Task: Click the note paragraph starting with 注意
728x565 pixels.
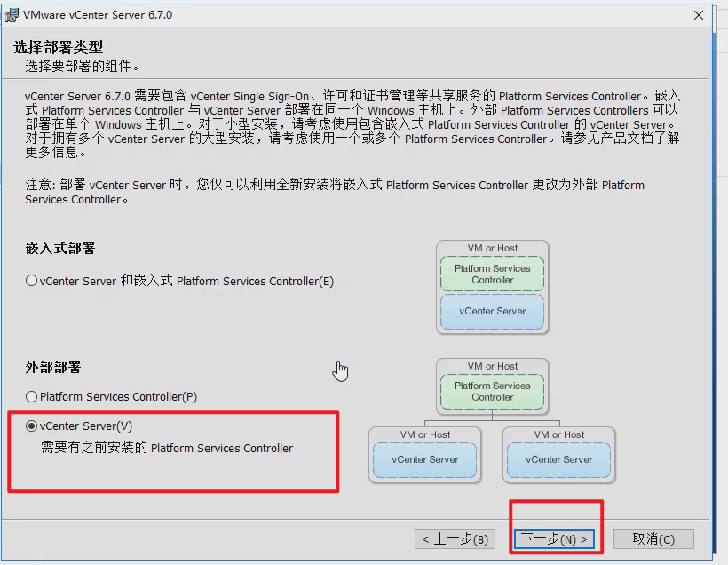Action: [335, 192]
